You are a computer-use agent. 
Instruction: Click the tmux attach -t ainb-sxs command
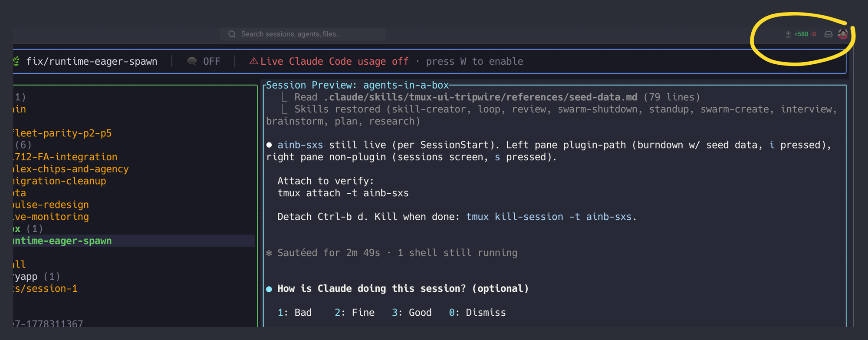coord(343,193)
